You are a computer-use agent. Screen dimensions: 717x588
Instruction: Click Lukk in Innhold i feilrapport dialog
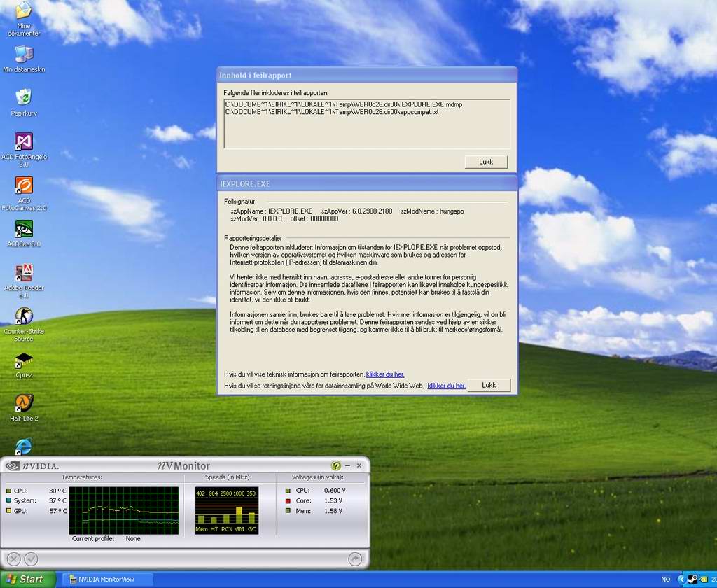click(486, 162)
